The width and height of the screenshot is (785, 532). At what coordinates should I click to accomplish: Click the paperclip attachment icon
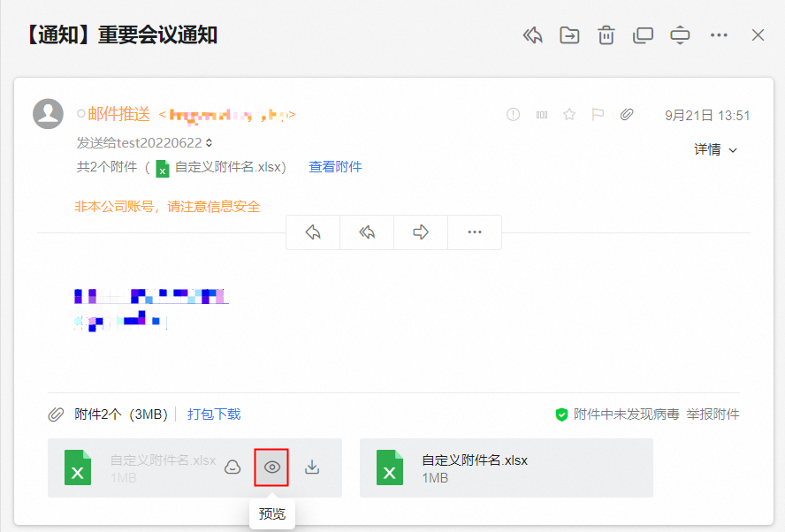[627, 114]
